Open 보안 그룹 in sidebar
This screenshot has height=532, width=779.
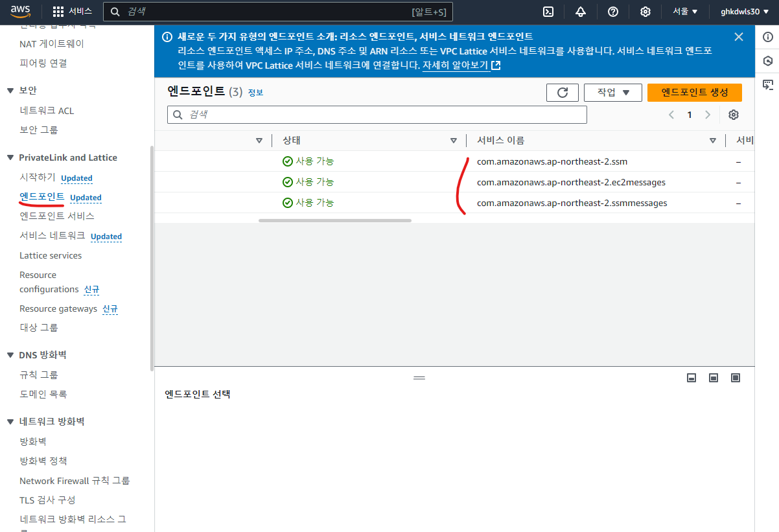click(39, 130)
